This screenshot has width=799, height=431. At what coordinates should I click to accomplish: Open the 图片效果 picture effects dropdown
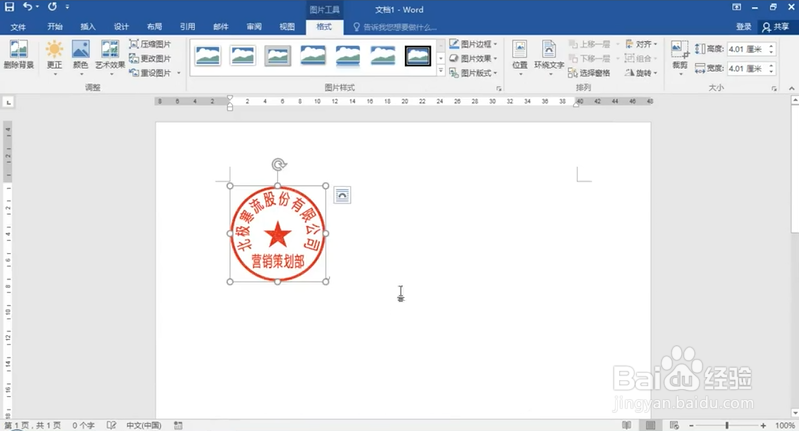tap(473, 59)
